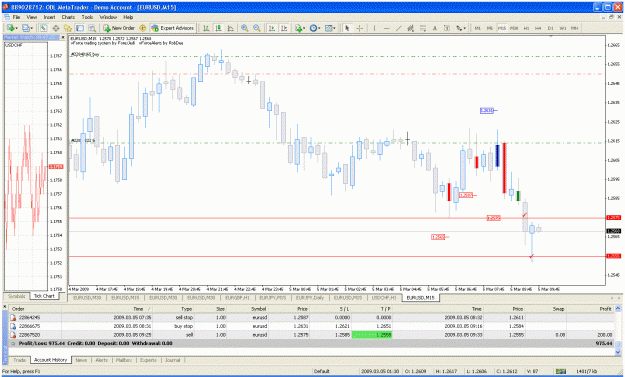Select the Text drawing tool
This screenshot has width=625, height=377.
[435, 28]
